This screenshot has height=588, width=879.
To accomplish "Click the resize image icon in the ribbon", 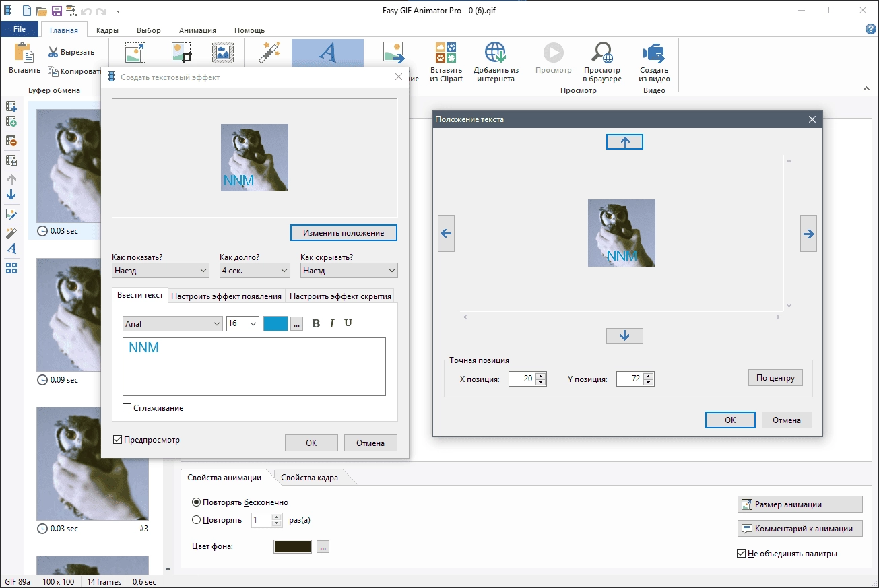I will (136, 53).
